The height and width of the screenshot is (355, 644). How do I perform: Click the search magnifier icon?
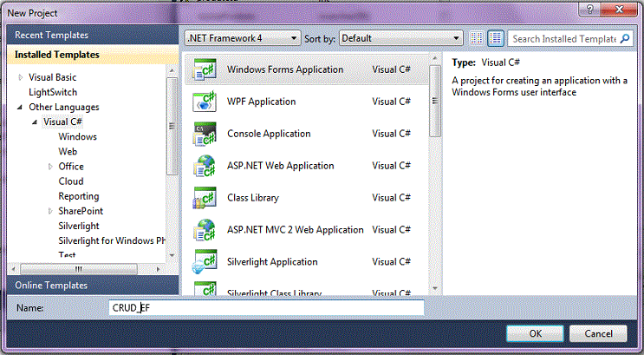point(625,39)
